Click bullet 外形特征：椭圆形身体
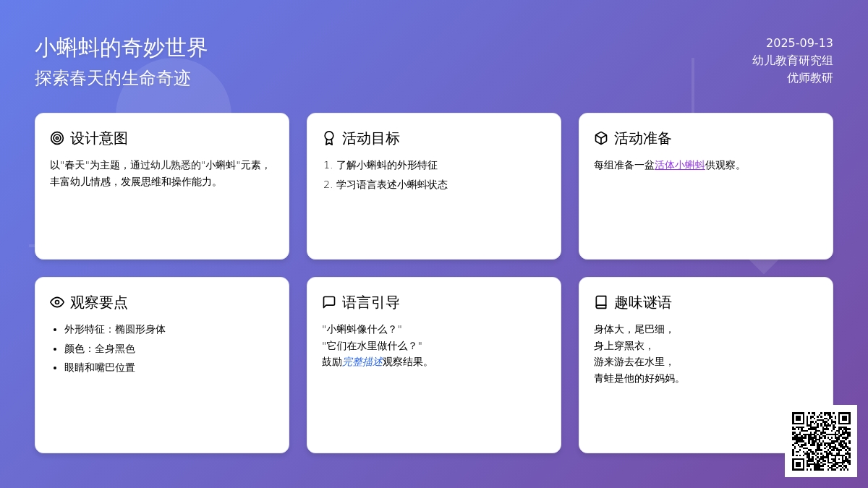Image resolution: width=868 pixels, height=488 pixels. click(x=114, y=329)
